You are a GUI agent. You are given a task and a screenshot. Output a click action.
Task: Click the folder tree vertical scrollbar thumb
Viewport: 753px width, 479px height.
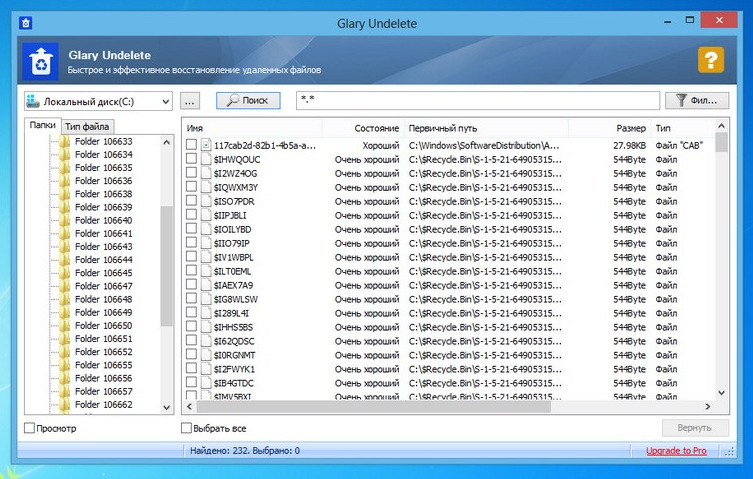(167, 266)
